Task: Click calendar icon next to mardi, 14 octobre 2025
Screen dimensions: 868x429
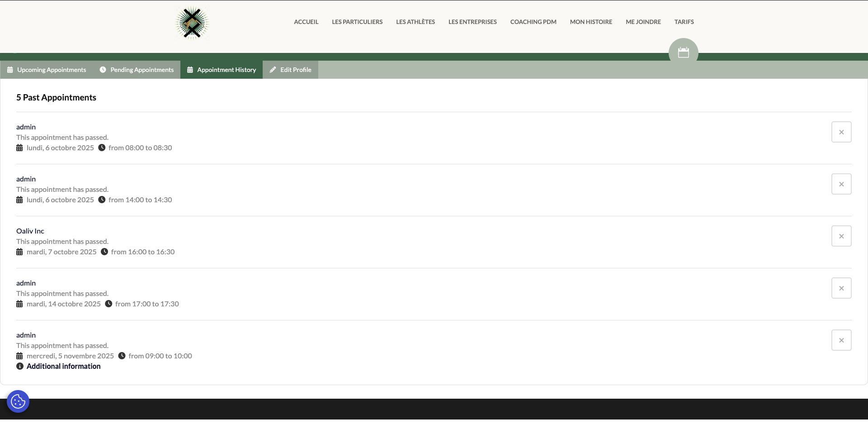Action: (x=19, y=304)
